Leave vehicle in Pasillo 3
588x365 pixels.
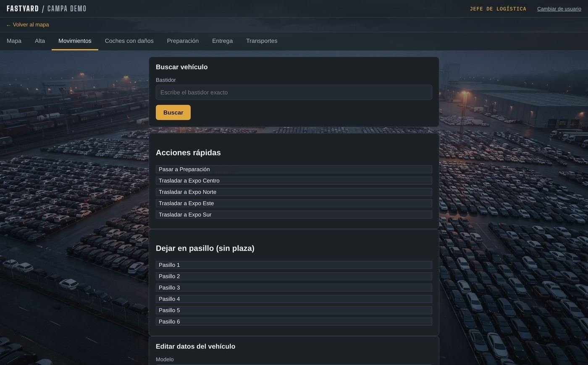(294, 288)
